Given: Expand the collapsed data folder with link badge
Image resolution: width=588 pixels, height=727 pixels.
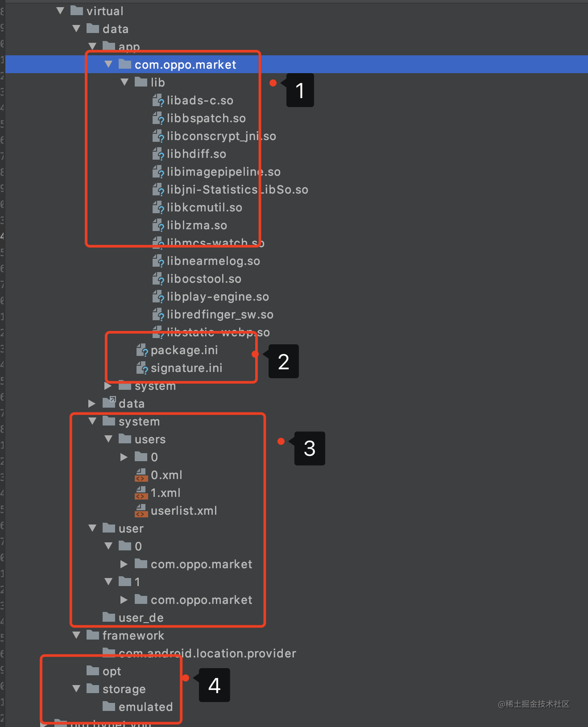Looking at the screenshot, I should tap(92, 404).
